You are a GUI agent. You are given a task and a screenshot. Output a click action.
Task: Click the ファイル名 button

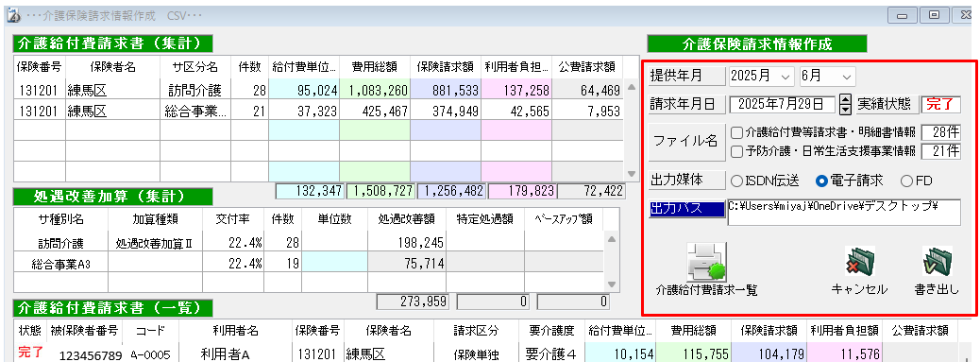coord(686,141)
